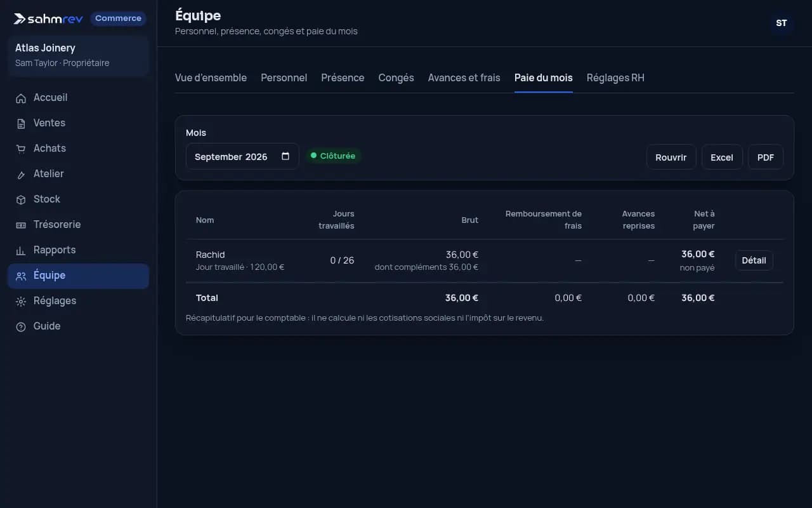
Task: Click the Rouvrir button
Action: tap(671, 157)
